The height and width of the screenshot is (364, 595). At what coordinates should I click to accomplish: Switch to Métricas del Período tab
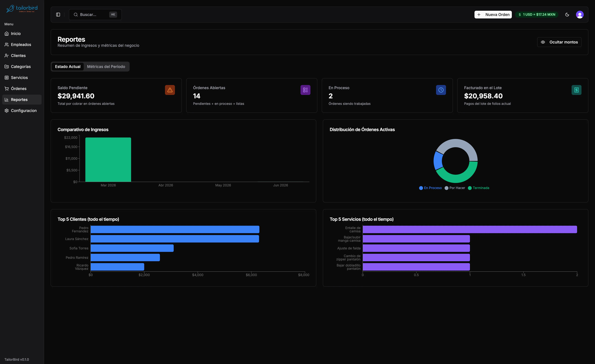pyautogui.click(x=106, y=67)
